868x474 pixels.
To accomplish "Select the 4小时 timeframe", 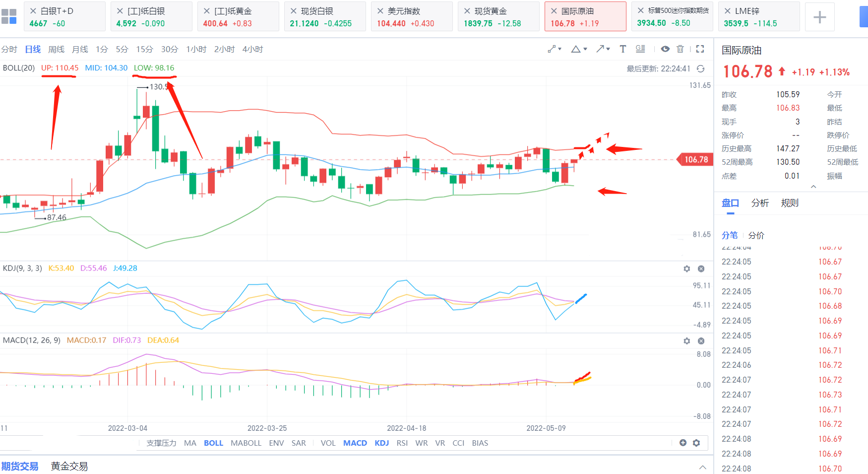I will [x=252, y=49].
